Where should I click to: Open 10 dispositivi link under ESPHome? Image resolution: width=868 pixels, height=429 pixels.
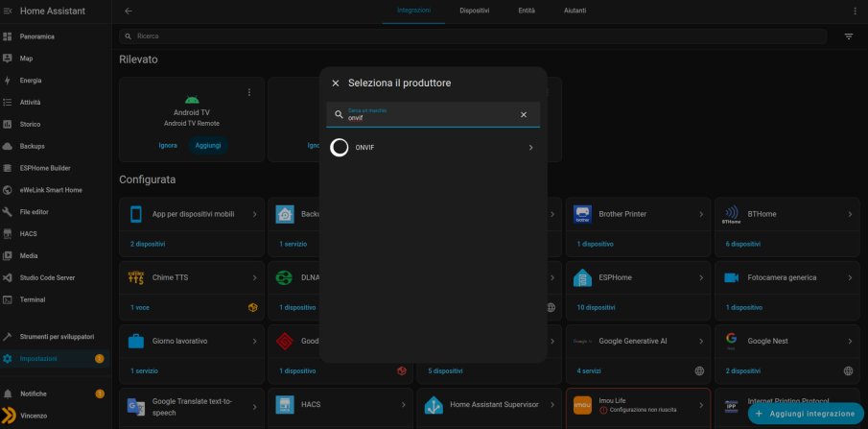[x=596, y=308]
